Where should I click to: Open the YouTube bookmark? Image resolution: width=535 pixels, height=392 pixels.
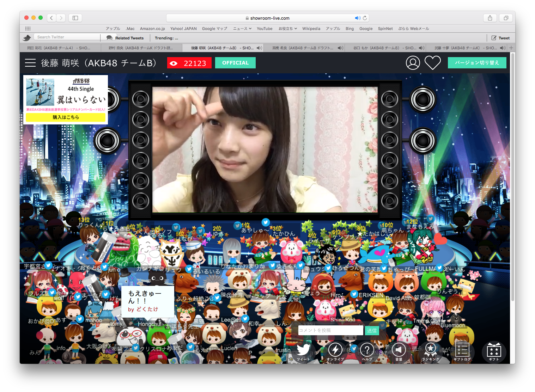tap(265, 29)
